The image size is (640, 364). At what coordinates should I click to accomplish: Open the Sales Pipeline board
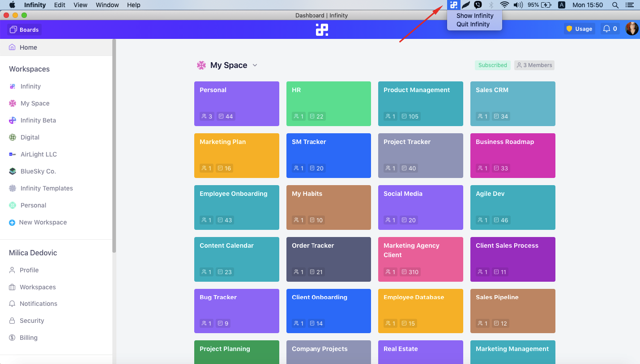(x=513, y=311)
